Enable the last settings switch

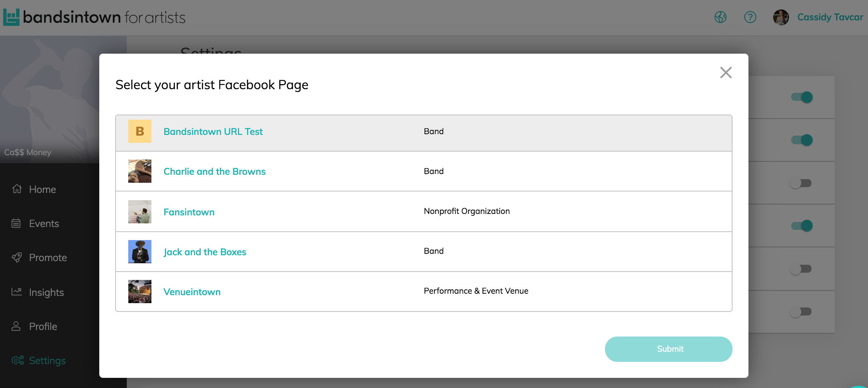(801, 311)
